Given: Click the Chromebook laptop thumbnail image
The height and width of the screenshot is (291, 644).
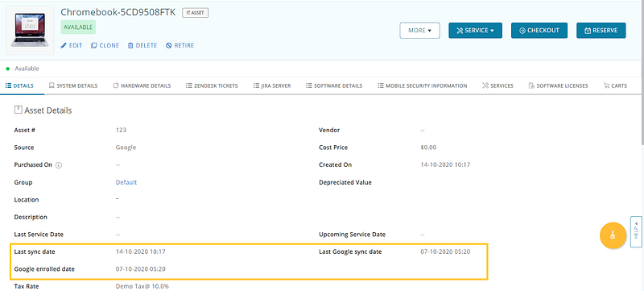Looking at the screenshot, I should point(30,30).
